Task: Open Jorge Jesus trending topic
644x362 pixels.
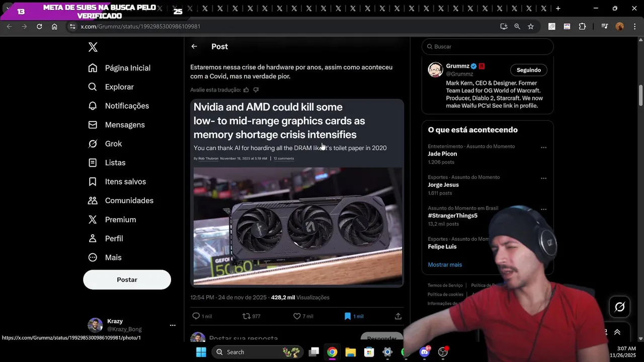Action: click(443, 185)
